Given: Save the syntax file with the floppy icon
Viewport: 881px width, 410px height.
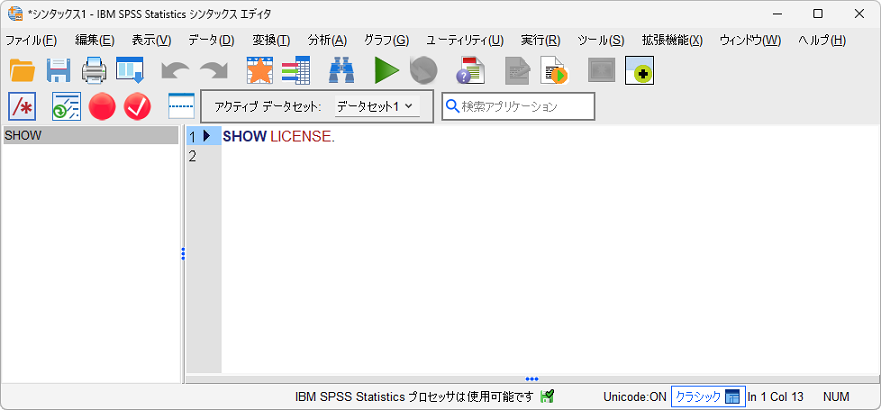Looking at the screenshot, I should click(58, 70).
